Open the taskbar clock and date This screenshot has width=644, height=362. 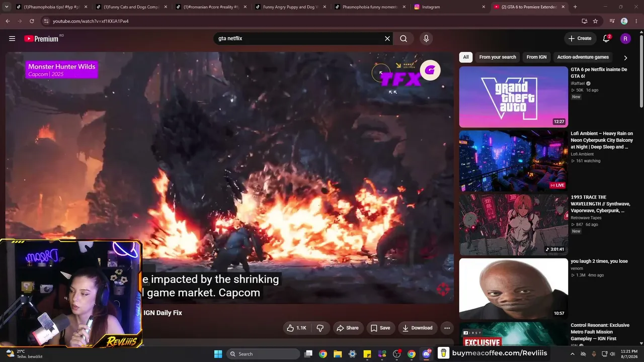(629, 354)
